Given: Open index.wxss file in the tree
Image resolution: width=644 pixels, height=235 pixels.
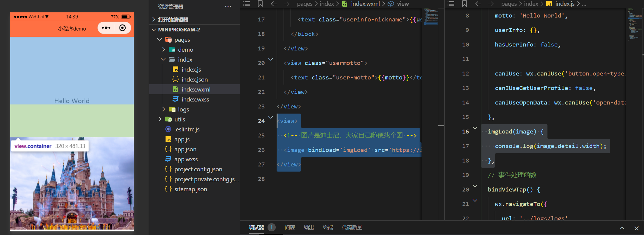Looking at the screenshot, I should 195,99.
